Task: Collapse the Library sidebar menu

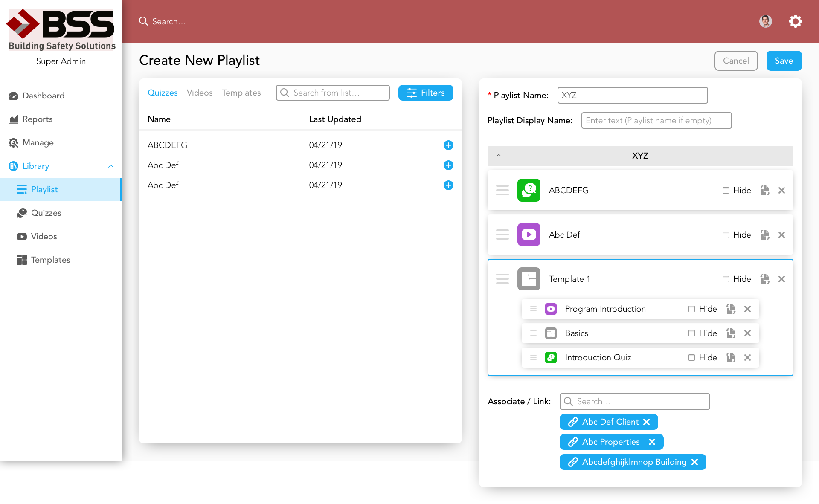Action: 111,166
